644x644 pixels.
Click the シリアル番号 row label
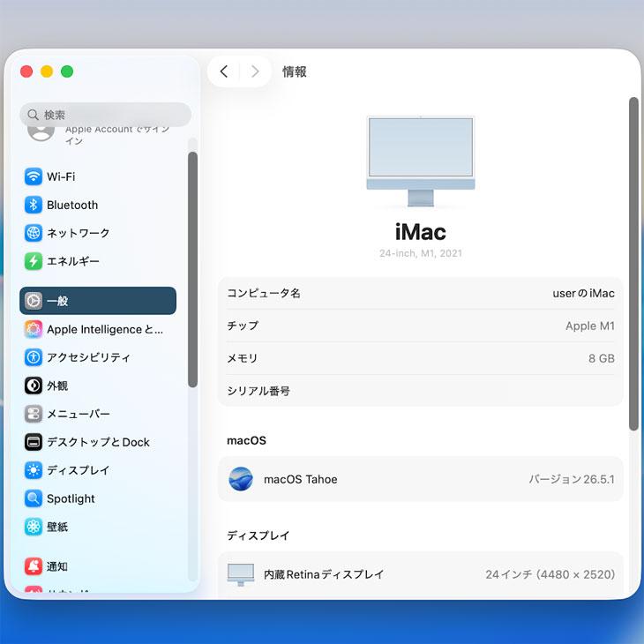pos(258,391)
